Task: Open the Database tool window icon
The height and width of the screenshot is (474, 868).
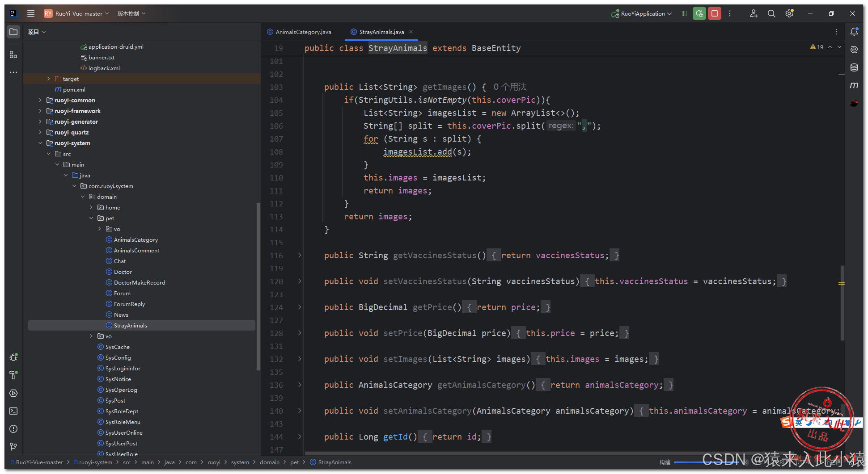Action: tap(854, 67)
